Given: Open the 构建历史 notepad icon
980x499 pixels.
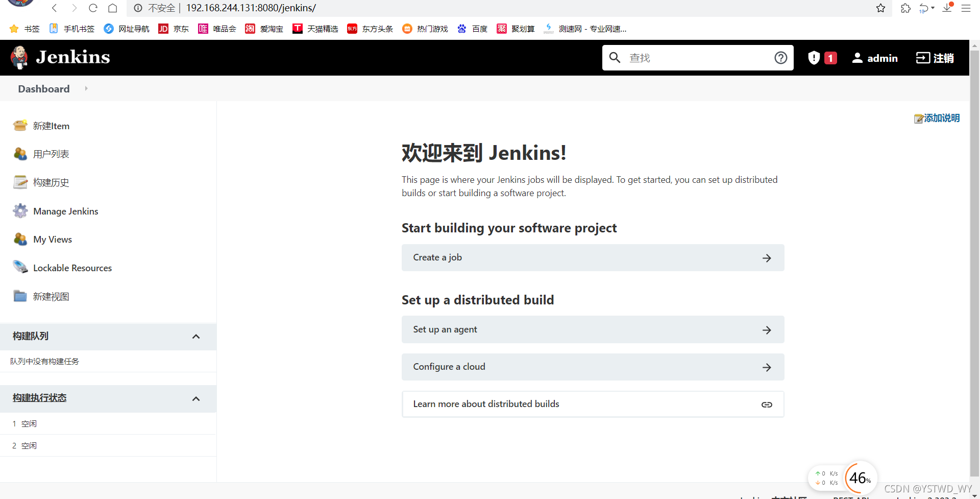Looking at the screenshot, I should point(20,182).
